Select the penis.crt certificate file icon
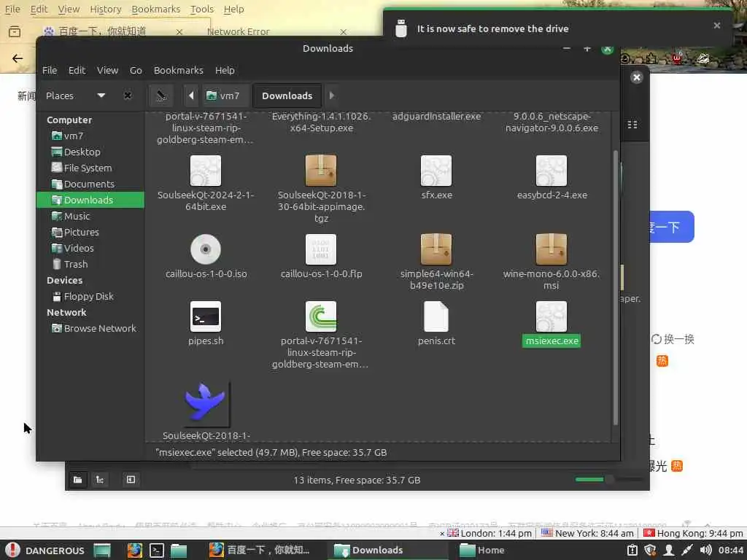This screenshot has height=560, width=747. coord(436,316)
